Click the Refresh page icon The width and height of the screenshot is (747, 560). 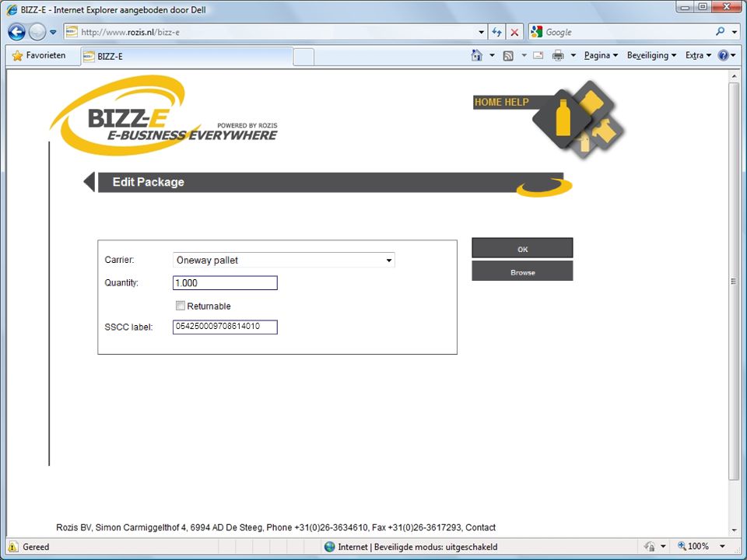pyautogui.click(x=496, y=32)
